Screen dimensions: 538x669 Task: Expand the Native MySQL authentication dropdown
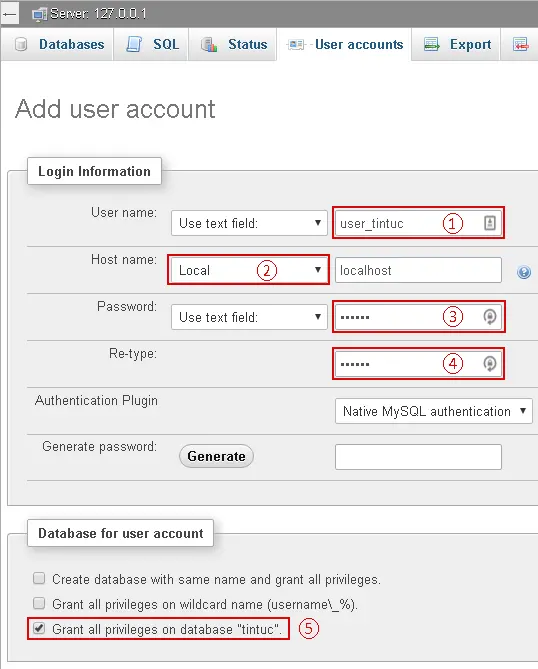434,411
